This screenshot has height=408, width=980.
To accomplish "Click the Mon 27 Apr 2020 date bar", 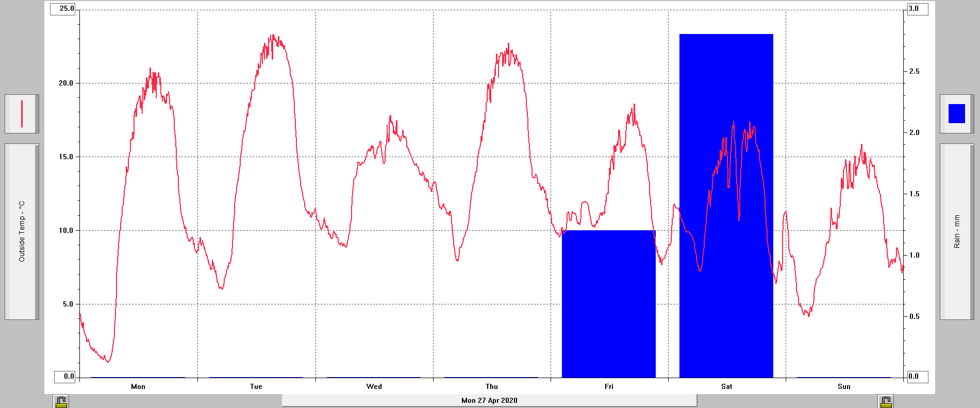I will point(489,400).
